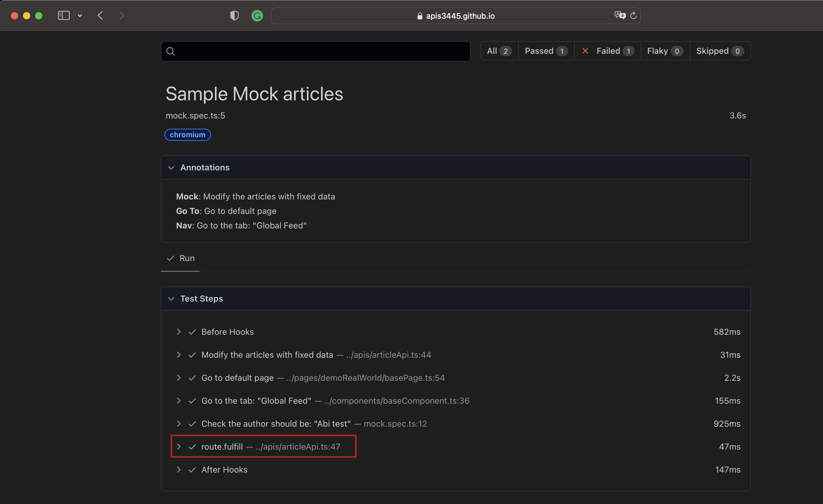
Task: Click the back navigation arrow
Action: (100, 15)
